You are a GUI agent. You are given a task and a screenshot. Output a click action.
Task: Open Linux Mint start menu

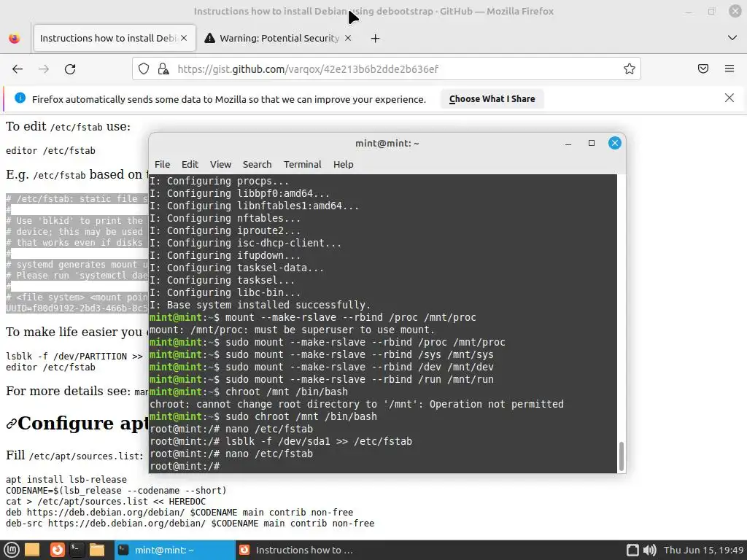coord(12,550)
